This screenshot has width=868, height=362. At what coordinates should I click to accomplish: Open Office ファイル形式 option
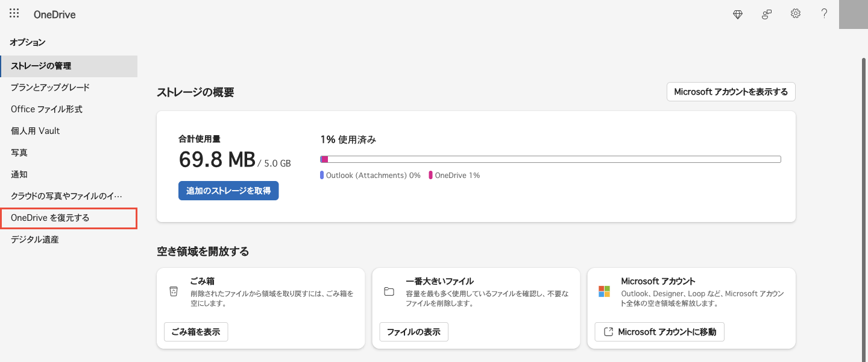[69, 109]
